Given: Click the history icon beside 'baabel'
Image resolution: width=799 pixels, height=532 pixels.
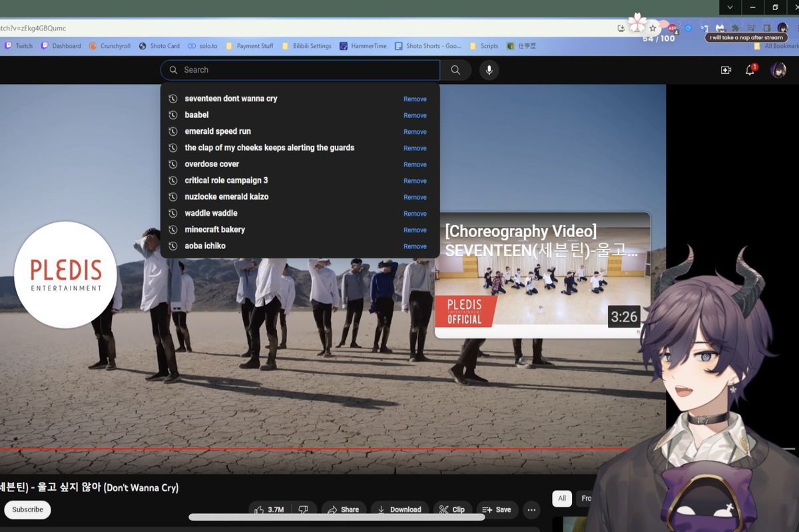Looking at the screenshot, I should point(173,115).
